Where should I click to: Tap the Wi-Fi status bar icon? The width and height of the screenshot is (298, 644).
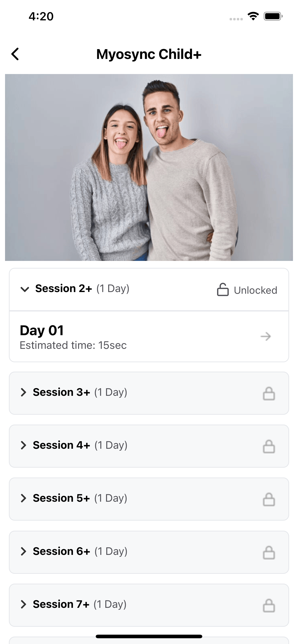click(253, 16)
